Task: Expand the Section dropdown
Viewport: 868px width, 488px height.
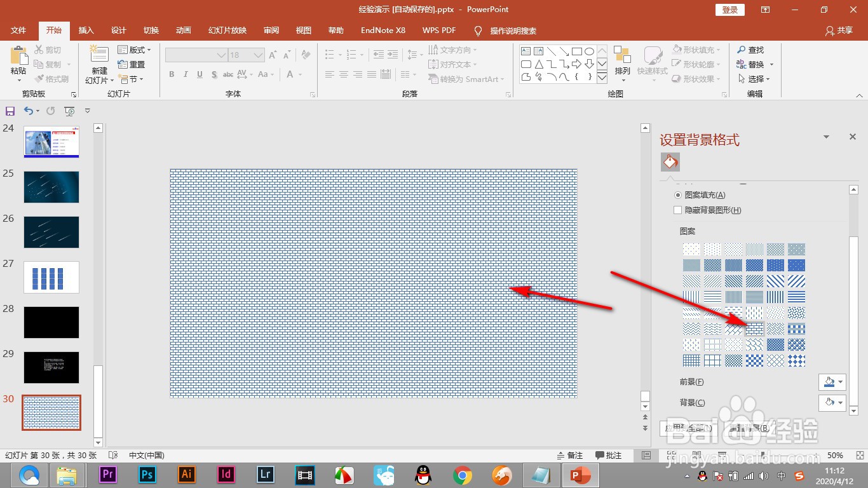Action: (x=131, y=79)
